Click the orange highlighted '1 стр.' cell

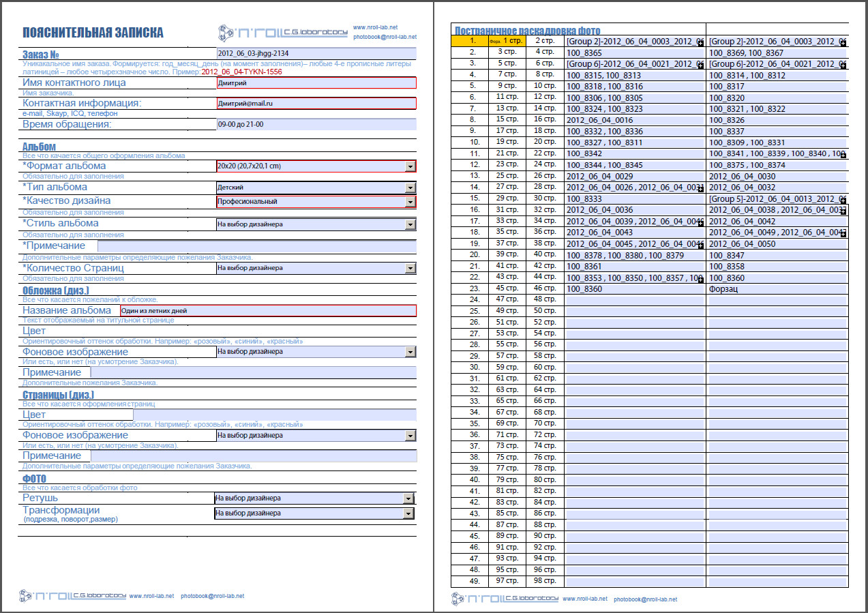(507, 41)
